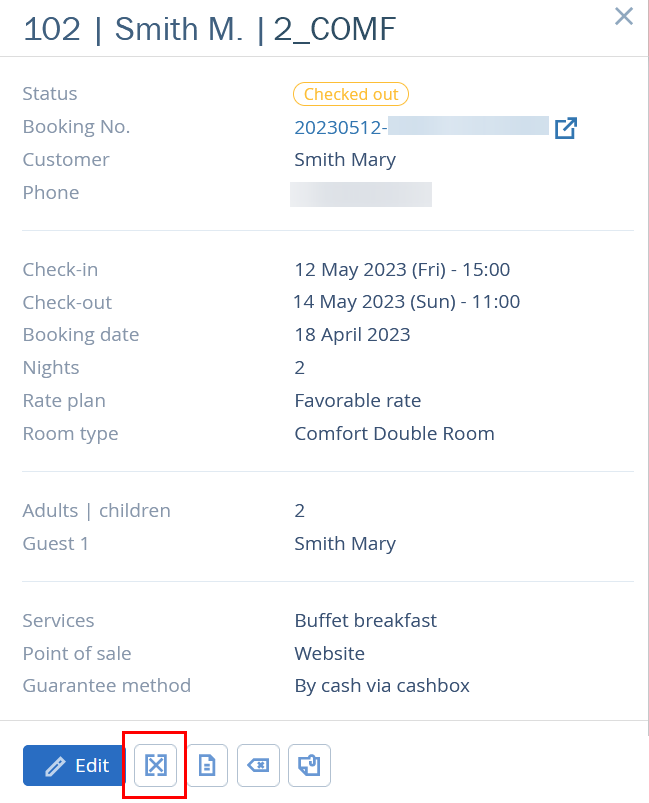This screenshot has height=803, width=649.
Task: Click the Edit button
Action: point(74,765)
